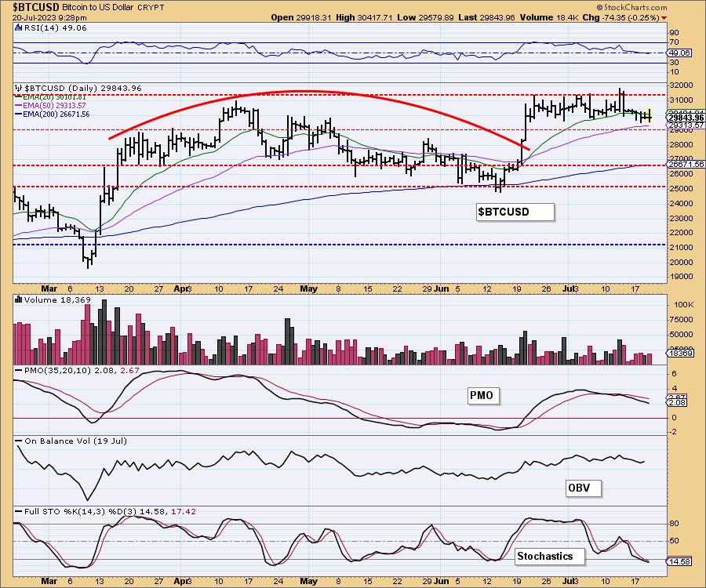Click the Low 29579.89 value
This screenshot has width=706, height=588.
click(425, 17)
